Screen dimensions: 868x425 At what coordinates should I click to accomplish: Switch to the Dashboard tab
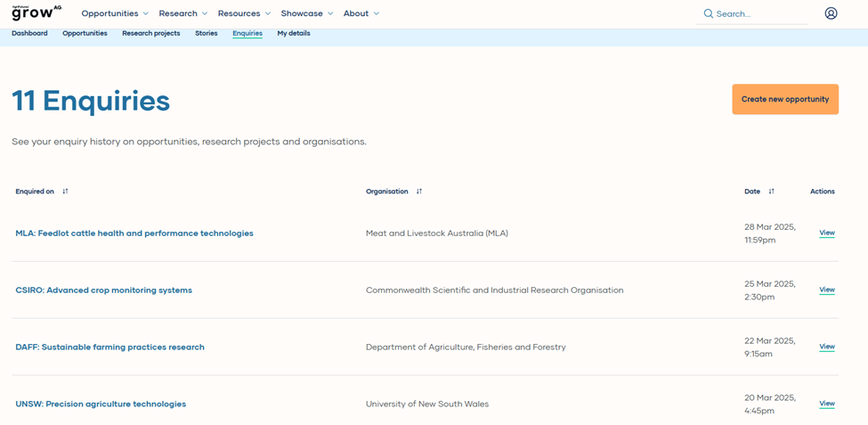tap(29, 33)
